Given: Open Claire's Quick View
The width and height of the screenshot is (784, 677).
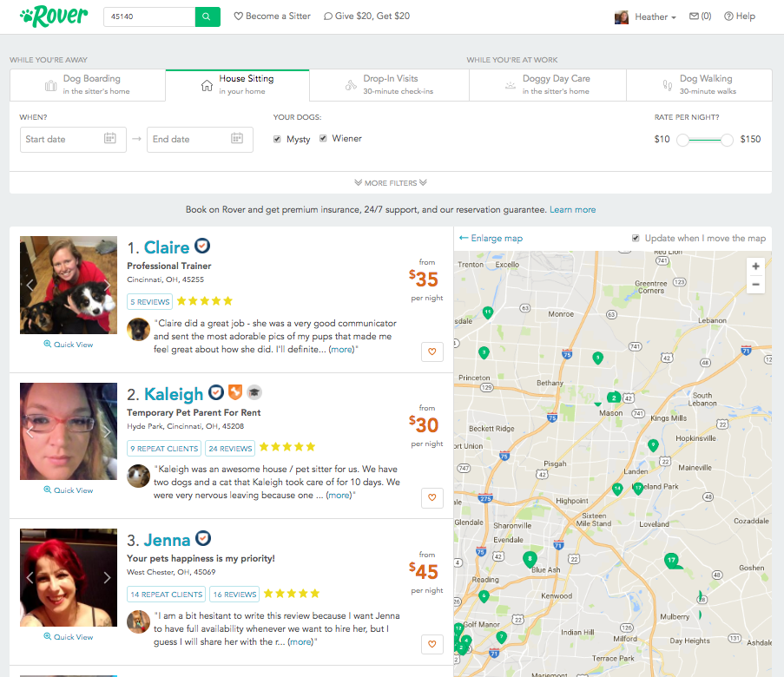Looking at the screenshot, I should coord(68,345).
